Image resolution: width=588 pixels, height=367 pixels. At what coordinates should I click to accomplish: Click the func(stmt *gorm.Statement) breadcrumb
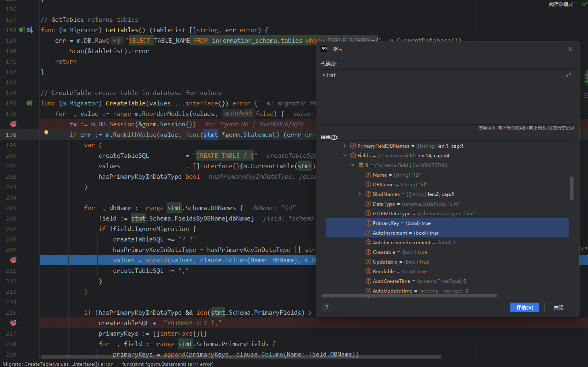click(167, 364)
